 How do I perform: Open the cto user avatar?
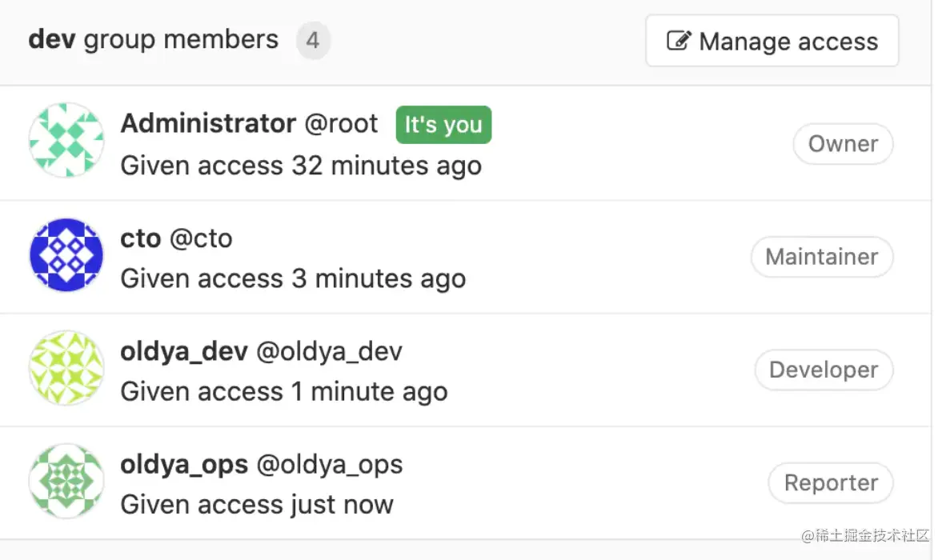[66, 255]
